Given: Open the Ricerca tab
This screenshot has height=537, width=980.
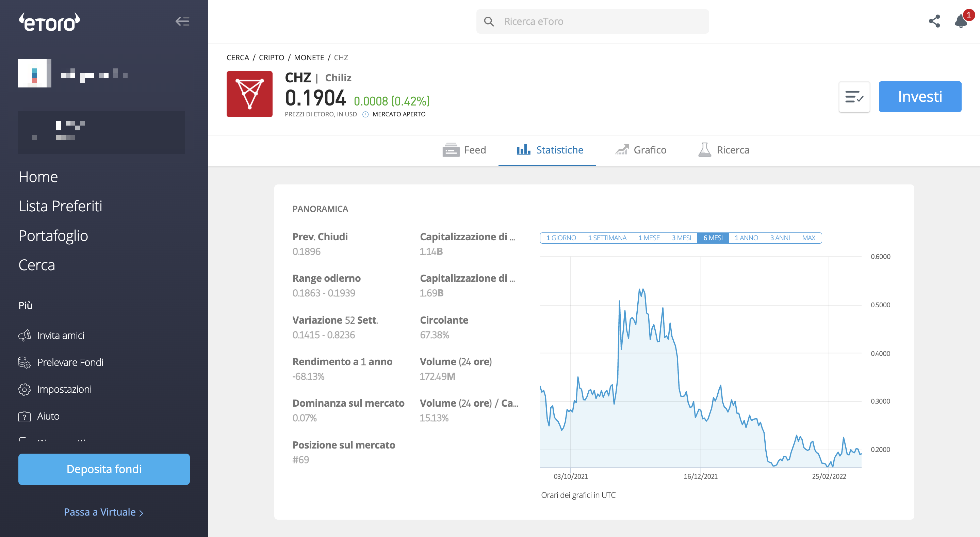Looking at the screenshot, I should 723,150.
